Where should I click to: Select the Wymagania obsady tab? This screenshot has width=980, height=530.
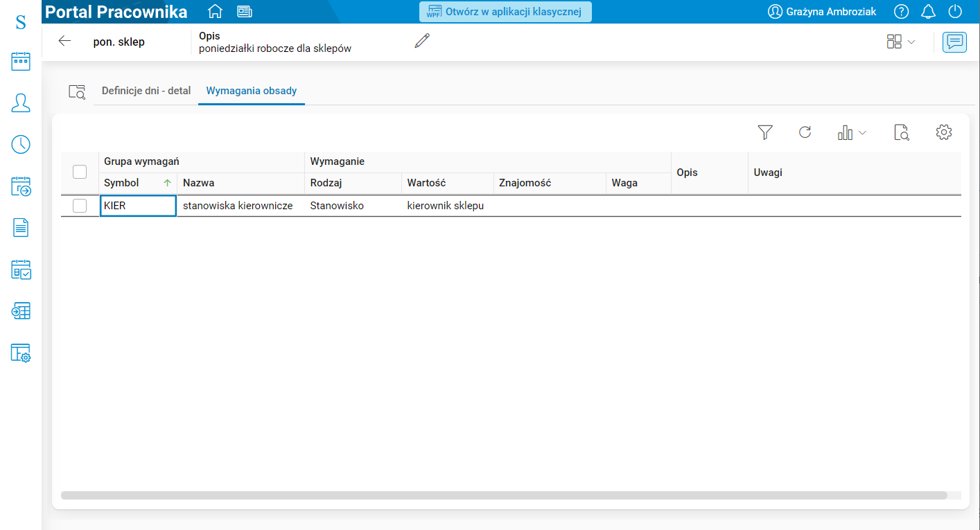pos(252,91)
